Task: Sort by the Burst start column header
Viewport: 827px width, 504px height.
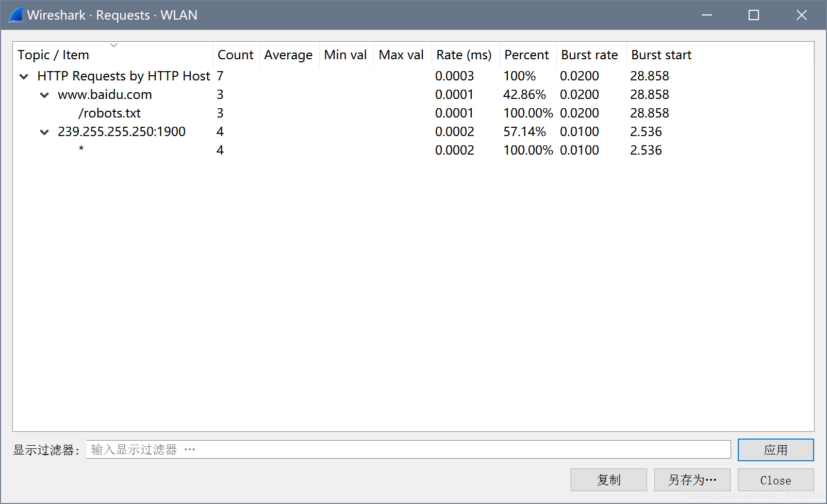Action: click(720, 55)
